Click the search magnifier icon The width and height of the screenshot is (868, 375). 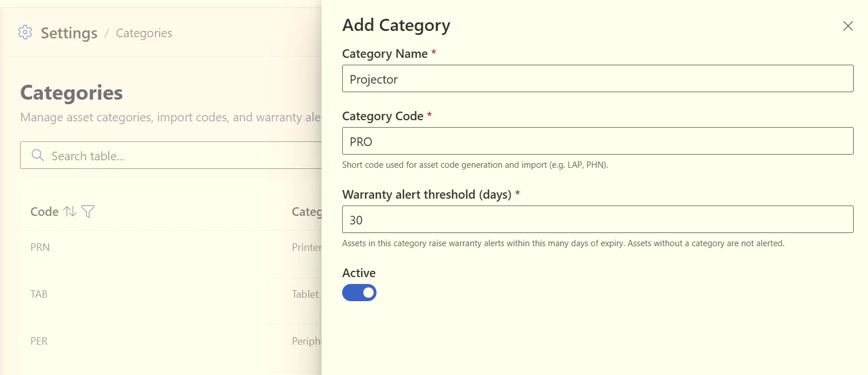click(38, 156)
